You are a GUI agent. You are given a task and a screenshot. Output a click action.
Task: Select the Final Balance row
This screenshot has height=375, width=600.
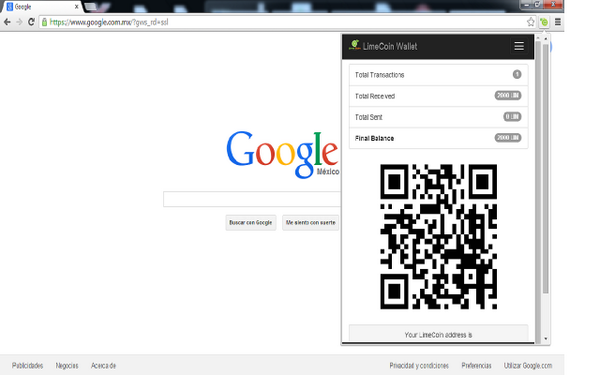point(439,138)
